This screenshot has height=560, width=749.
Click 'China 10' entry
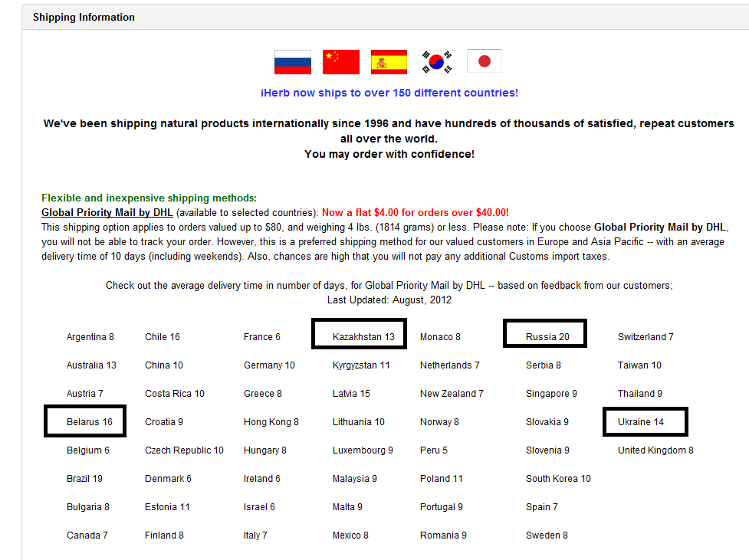[164, 365]
